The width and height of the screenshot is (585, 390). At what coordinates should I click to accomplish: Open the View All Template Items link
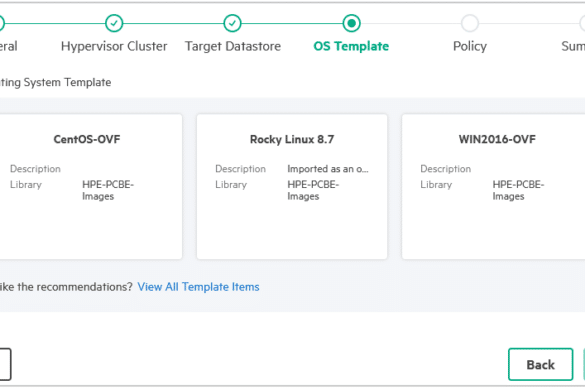pos(198,287)
